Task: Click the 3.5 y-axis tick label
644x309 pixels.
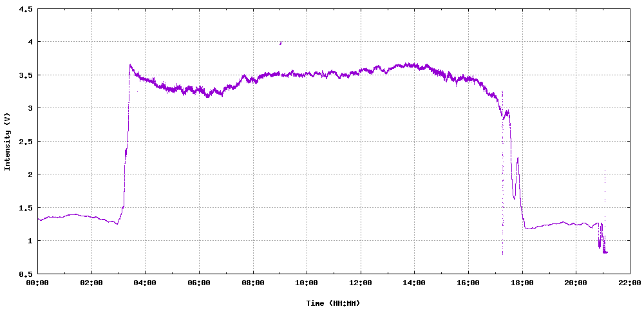Action: 26,75
